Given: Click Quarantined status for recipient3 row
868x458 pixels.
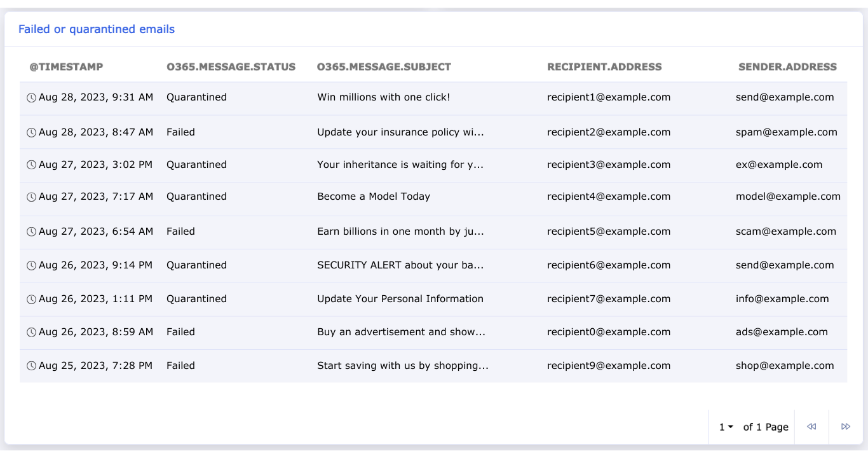Looking at the screenshot, I should [196, 164].
